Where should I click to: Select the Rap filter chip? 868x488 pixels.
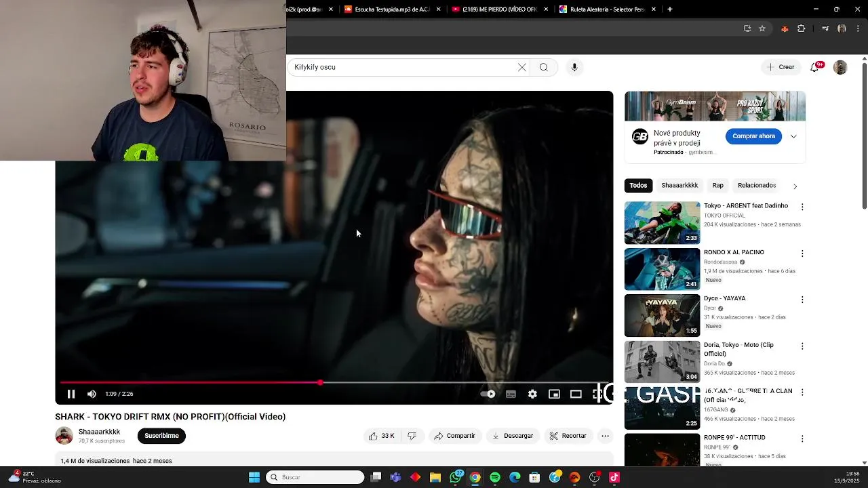(717, 185)
